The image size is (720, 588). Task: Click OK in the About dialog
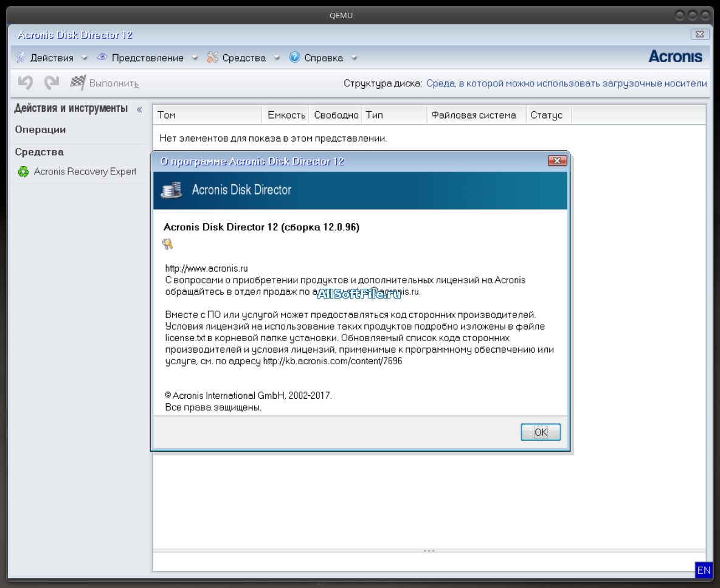point(541,432)
